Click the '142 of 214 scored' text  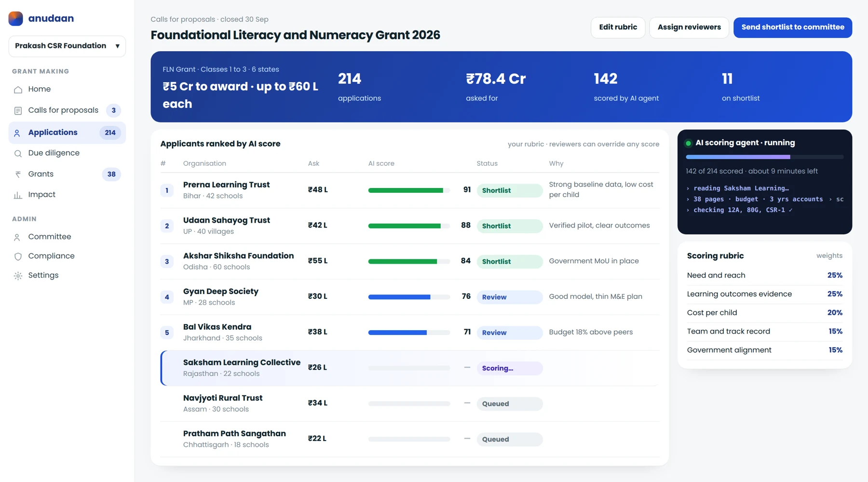click(714, 171)
